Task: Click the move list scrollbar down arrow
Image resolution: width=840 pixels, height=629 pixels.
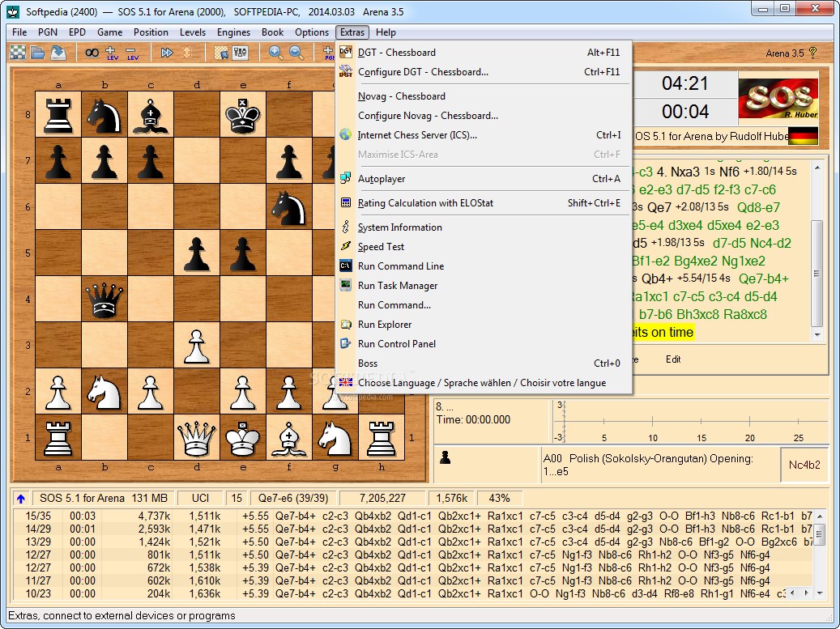Action: (x=817, y=334)
